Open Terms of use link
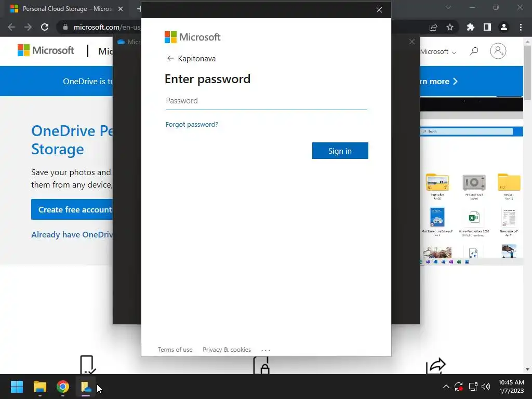532x399 pixels. 175,350
